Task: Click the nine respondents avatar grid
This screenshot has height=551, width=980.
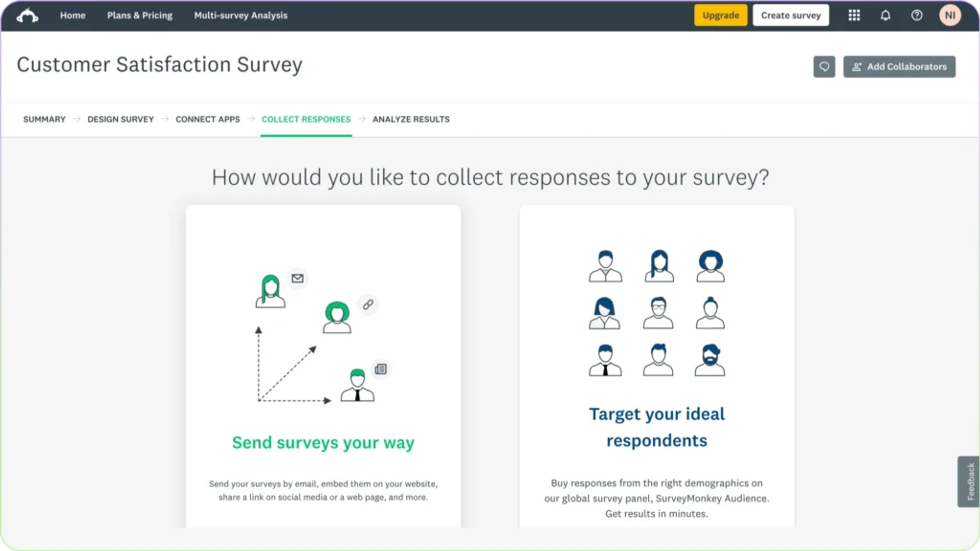Action: click(657, 313)
